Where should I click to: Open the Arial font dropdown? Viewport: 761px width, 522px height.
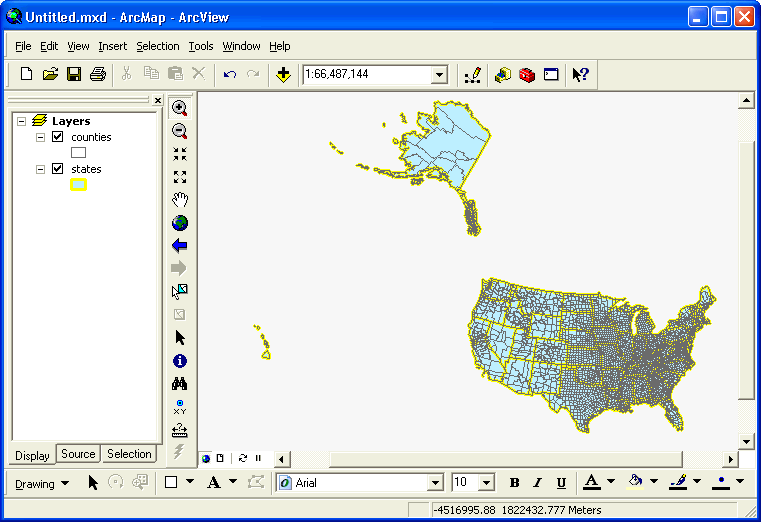coord(435,483)
